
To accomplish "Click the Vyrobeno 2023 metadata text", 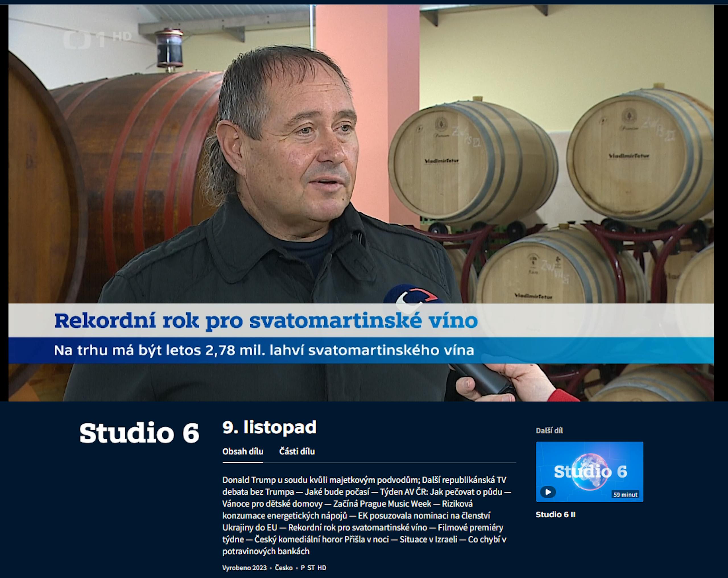I will [x=245, y=568].
